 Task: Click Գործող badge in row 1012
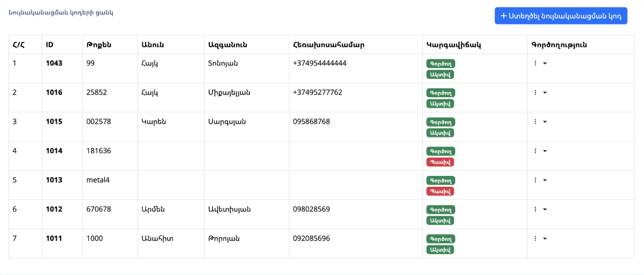point(440,209)
